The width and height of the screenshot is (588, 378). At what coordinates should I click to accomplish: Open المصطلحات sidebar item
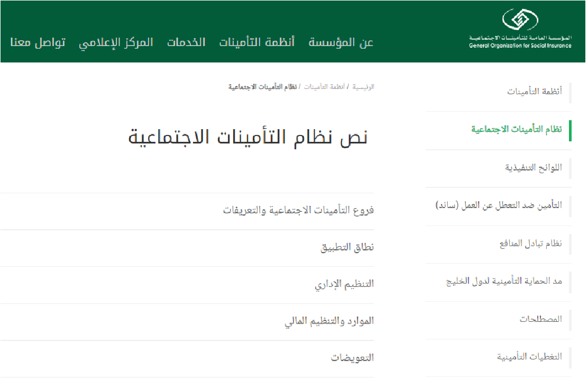(x=540, y=319)
